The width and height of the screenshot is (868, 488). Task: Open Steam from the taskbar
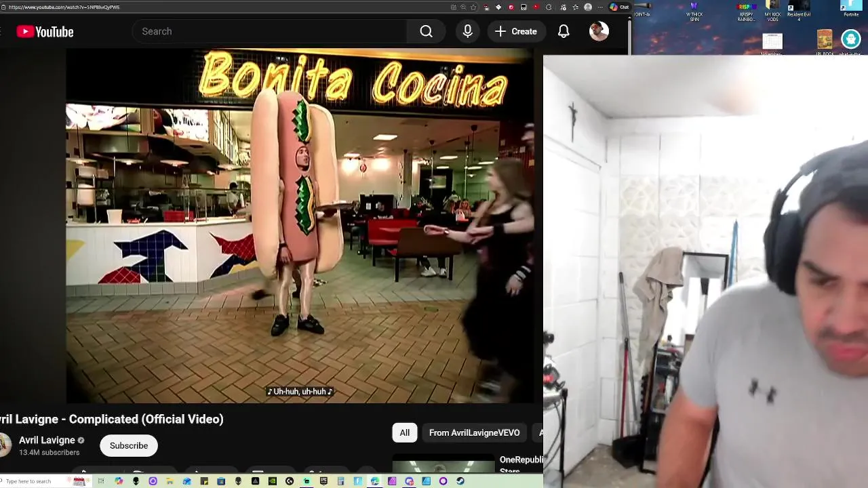tap(460, 481)
